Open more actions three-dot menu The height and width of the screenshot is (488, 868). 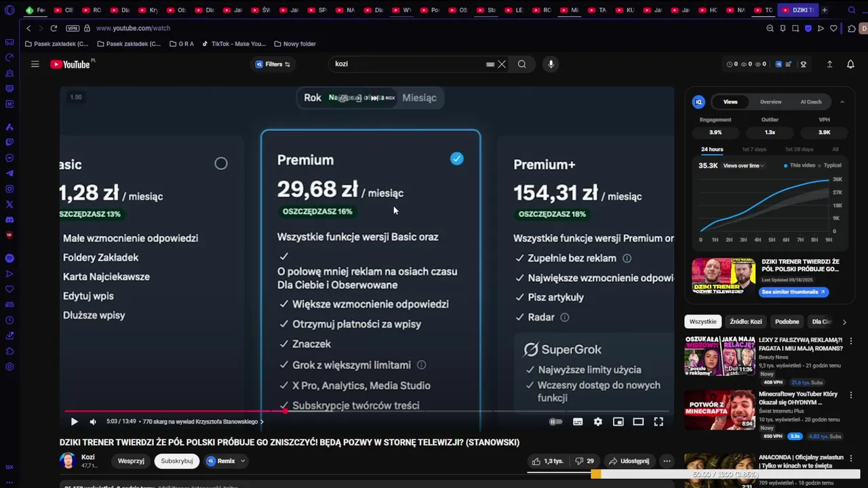(667, 461)
